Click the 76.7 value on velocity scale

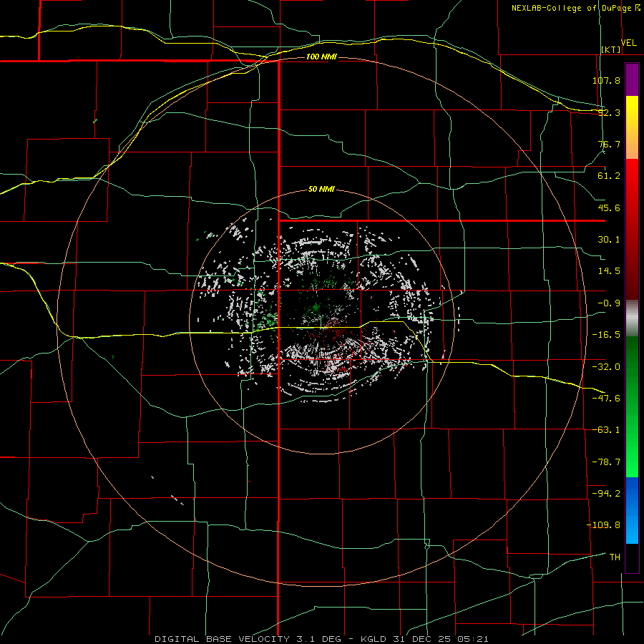(609, 144)
